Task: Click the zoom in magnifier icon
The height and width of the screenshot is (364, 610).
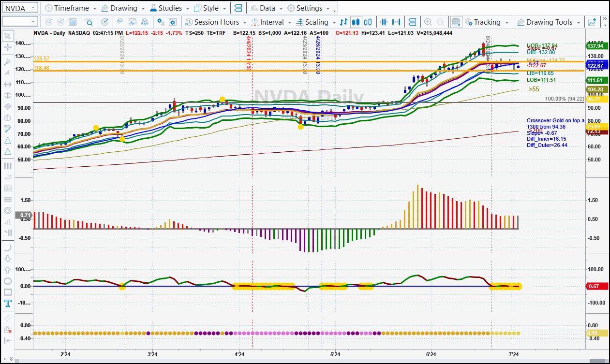Action: point(428,22)
